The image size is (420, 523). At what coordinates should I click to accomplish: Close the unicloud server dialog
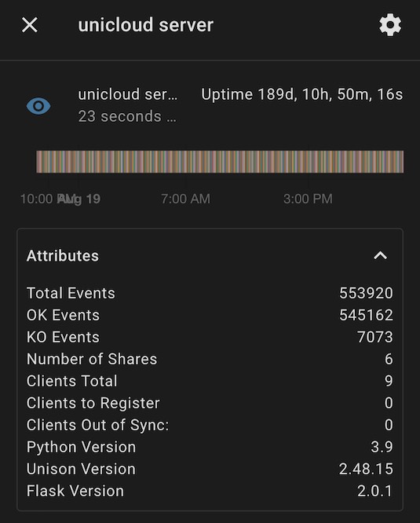(x=30, y=25)
